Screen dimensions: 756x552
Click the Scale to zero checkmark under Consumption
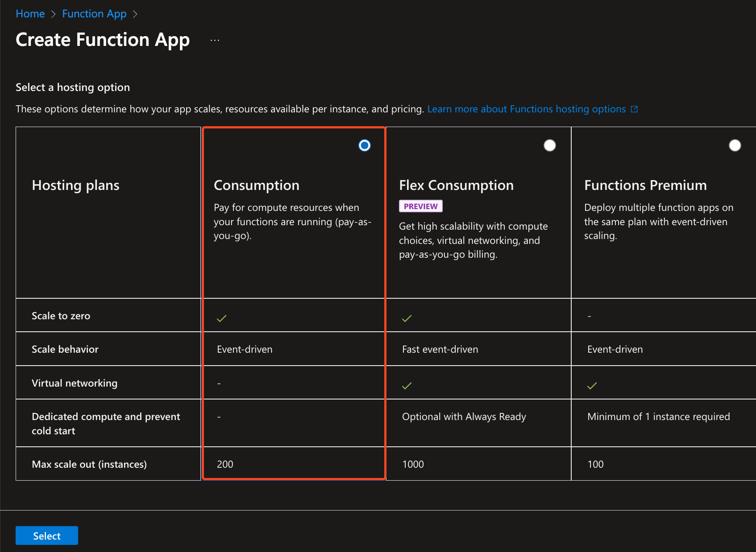(222, 318)
